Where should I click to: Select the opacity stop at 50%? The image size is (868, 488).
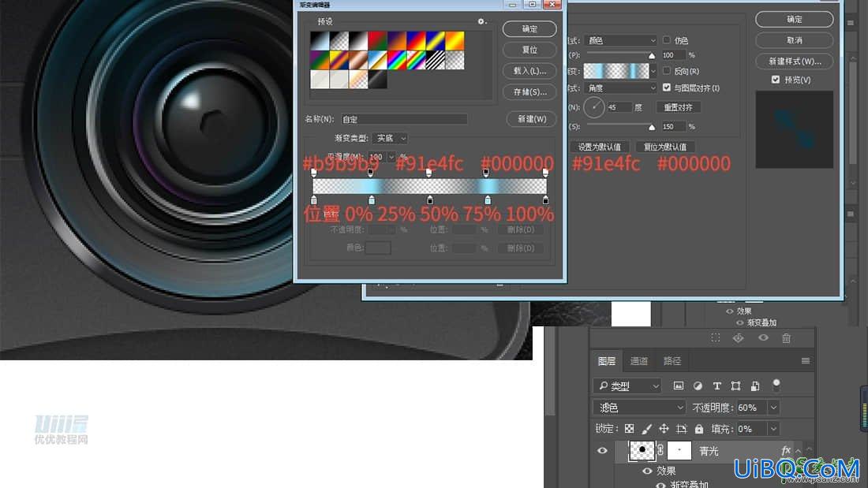(428, 173)
